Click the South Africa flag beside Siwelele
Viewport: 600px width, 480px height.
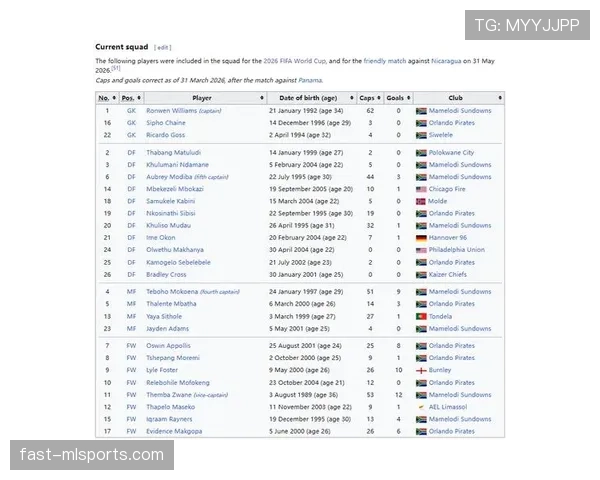[x=421, y=135]
